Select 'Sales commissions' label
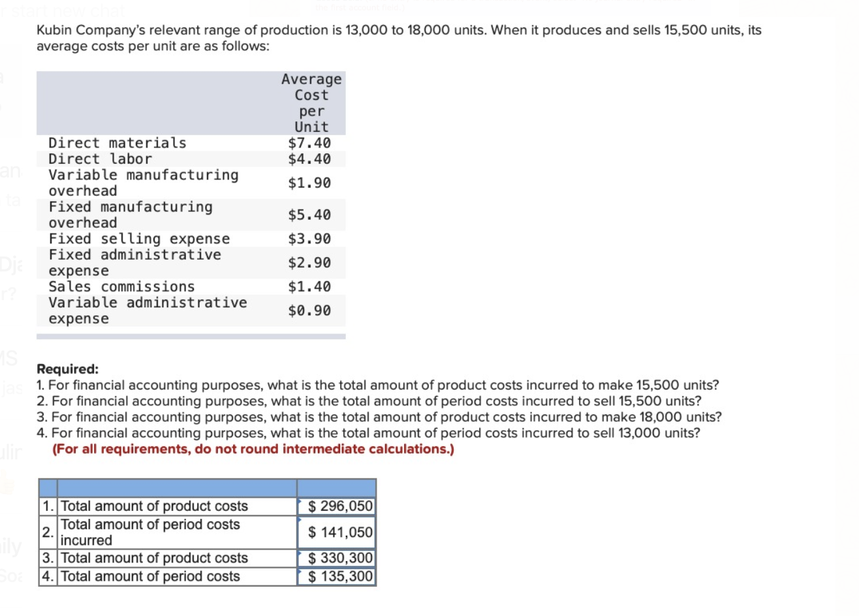859x616 pixels. tap(121, 286)
